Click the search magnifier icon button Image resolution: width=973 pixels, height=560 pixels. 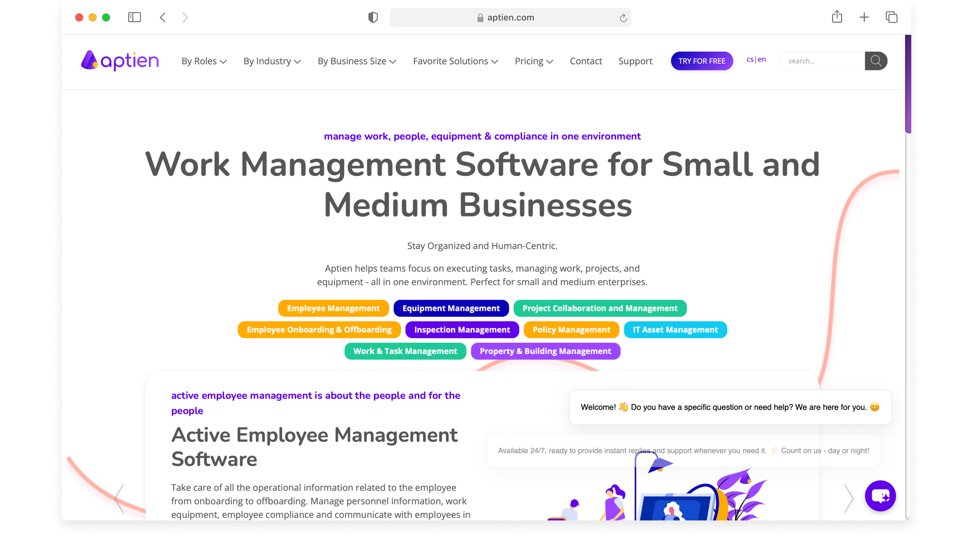(x=876, y=61)
